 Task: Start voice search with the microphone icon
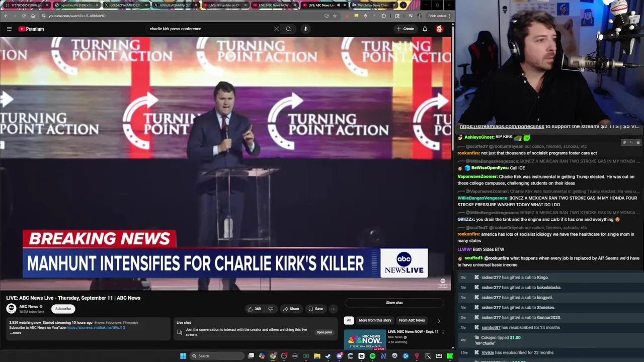point(305,29)
